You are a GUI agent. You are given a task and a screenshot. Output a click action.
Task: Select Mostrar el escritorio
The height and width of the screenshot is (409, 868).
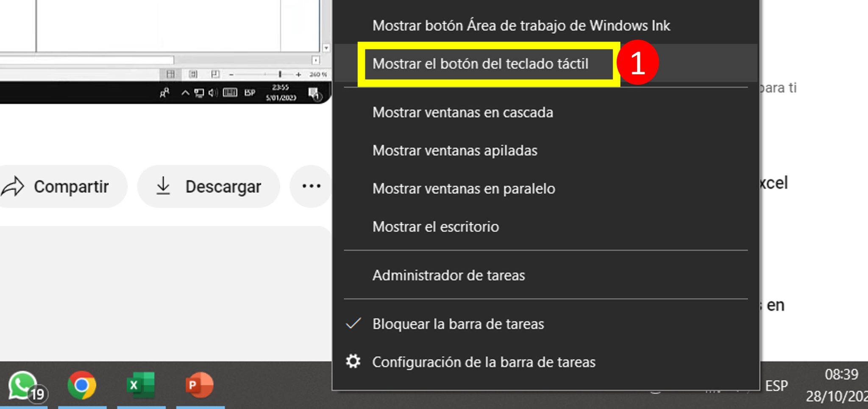[436, 227]
